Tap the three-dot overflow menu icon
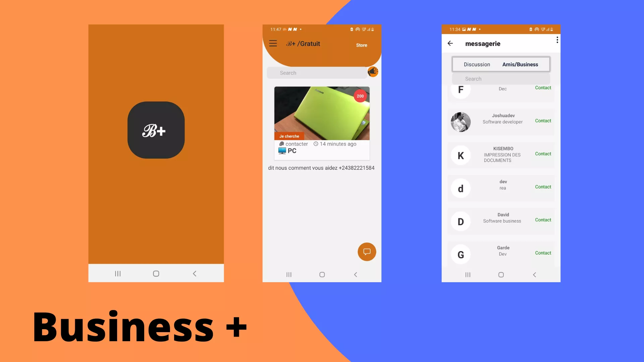The height and width of the screenshot is (362, 644). [x=557, y=40]
